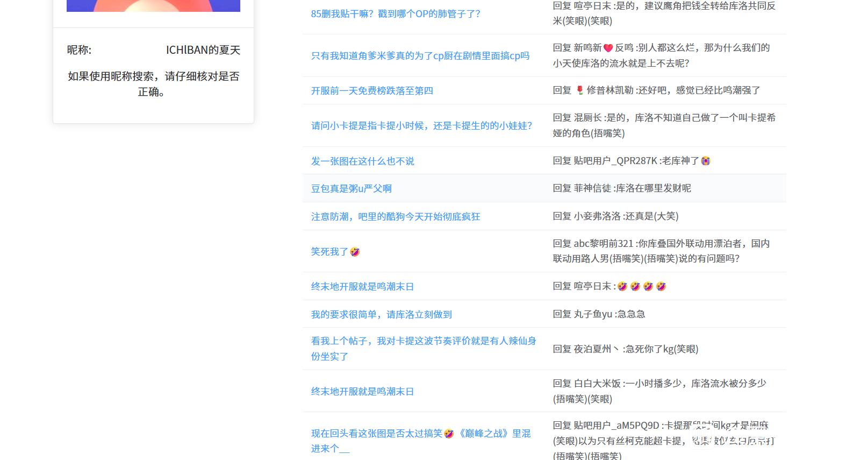
Task: Open the 终末地开服 post beside the 白白大米饭 reply
Action: 362,392
